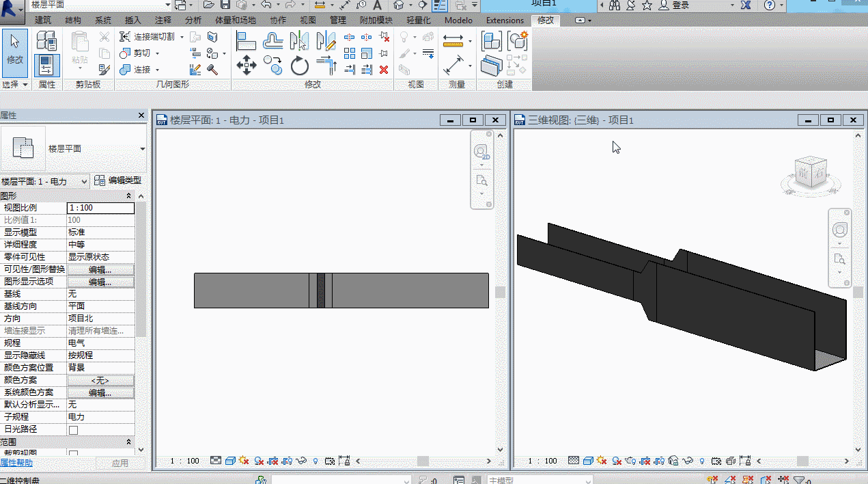The height and width of the screenshot is (484, 868).
Task: Select the Demolish hammer icon
Action: coord(212,69)
